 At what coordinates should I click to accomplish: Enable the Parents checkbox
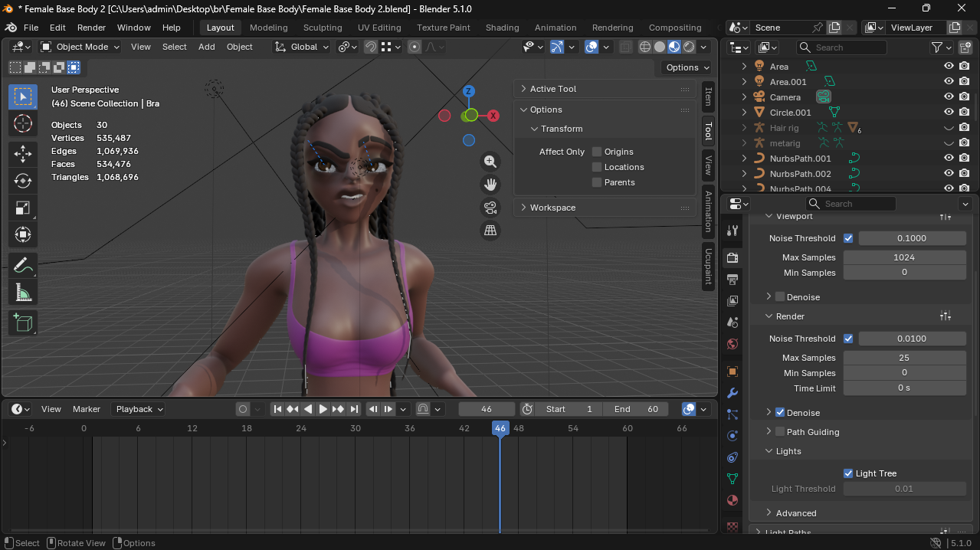(597, 182)
